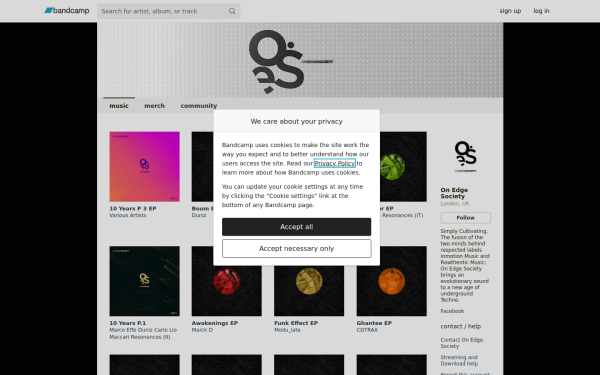Click the Bandcamp logo
The height and width of the screenshot is (375, 600).
pyautogui.click(x=67, y=11)
